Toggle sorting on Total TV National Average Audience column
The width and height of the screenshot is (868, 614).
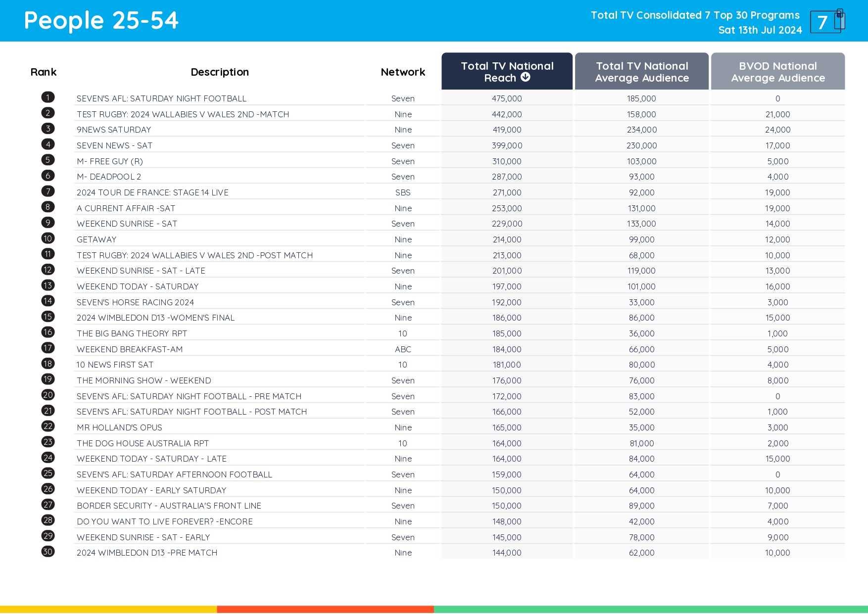641,71
